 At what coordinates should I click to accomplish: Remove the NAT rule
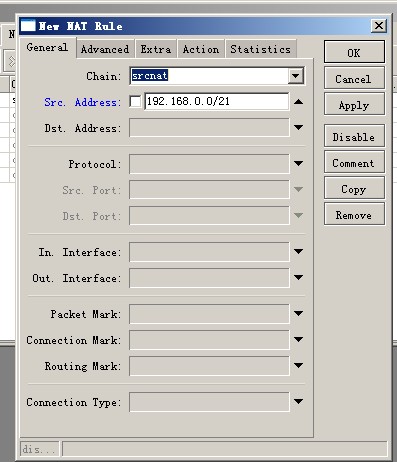(x=354, y=215)
